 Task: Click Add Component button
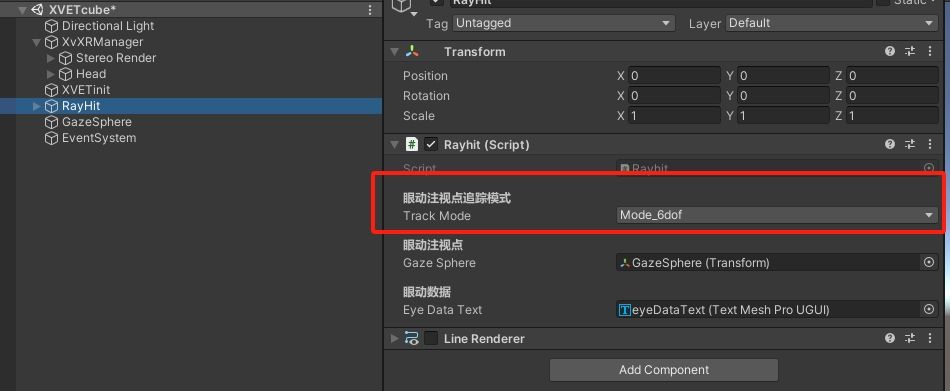click(x=663, y=370)
